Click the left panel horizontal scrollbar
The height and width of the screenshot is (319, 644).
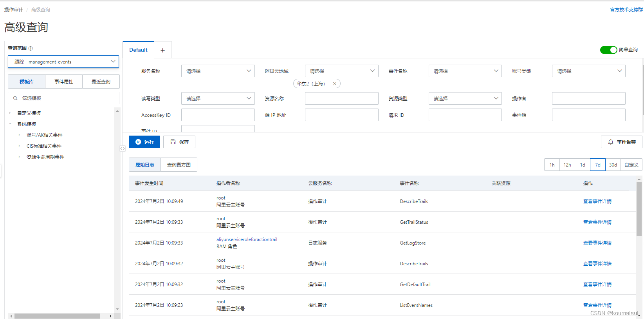[57, 316]
